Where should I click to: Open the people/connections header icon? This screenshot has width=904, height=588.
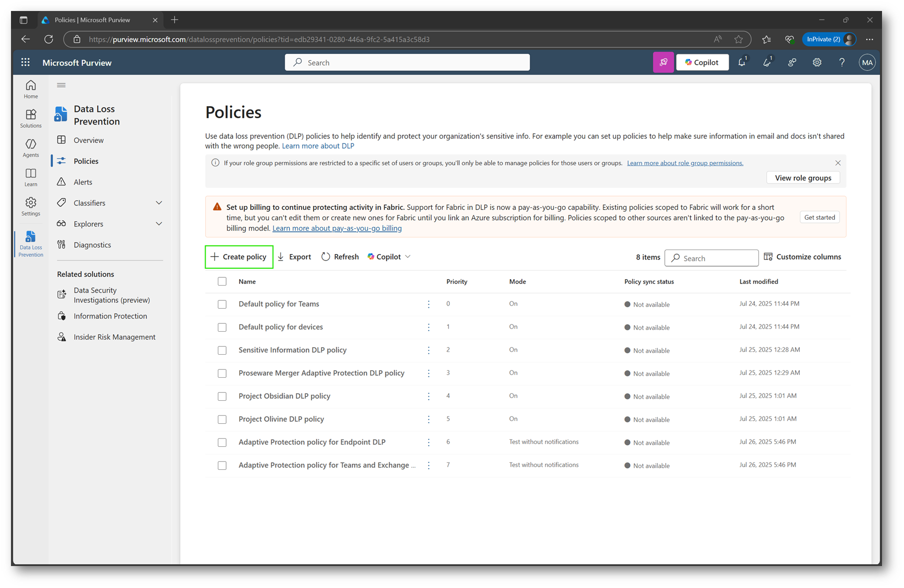[793, 62]
